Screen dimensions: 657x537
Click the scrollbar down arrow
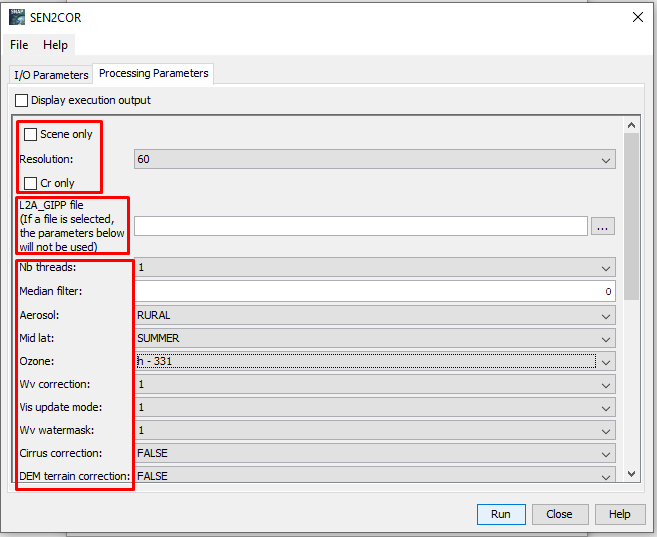pyautogui.click(x=631, y=474)
